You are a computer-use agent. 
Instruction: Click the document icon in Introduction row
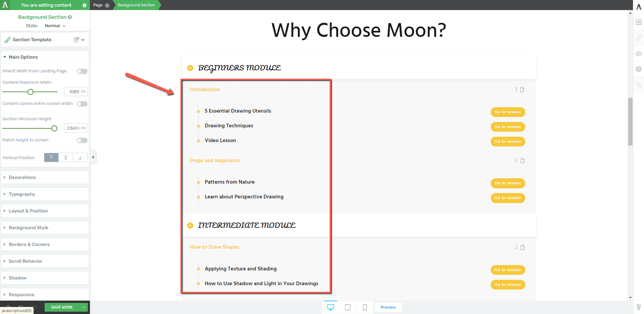coord(522,89)
